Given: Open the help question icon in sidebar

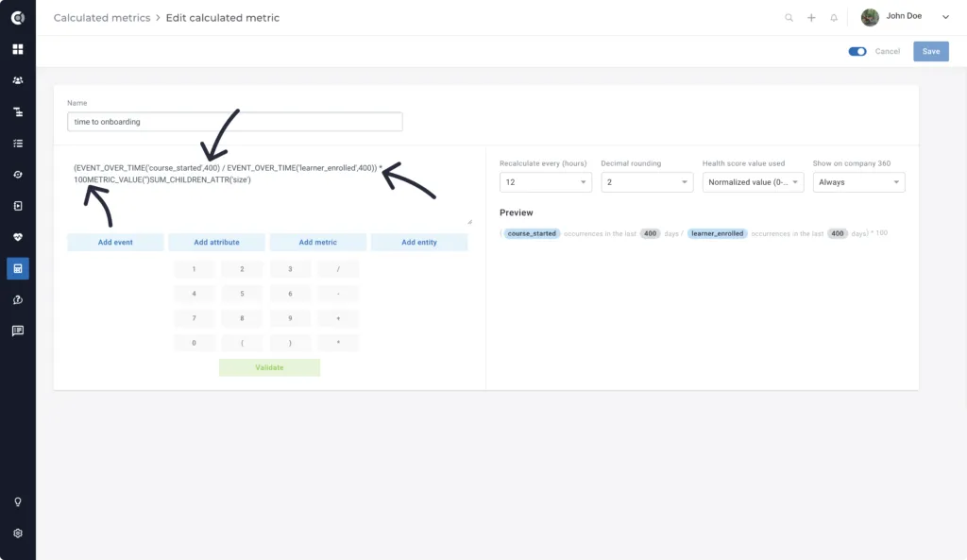Looking at the screenshot, I should pyautogui.click(x=17, y=299).
